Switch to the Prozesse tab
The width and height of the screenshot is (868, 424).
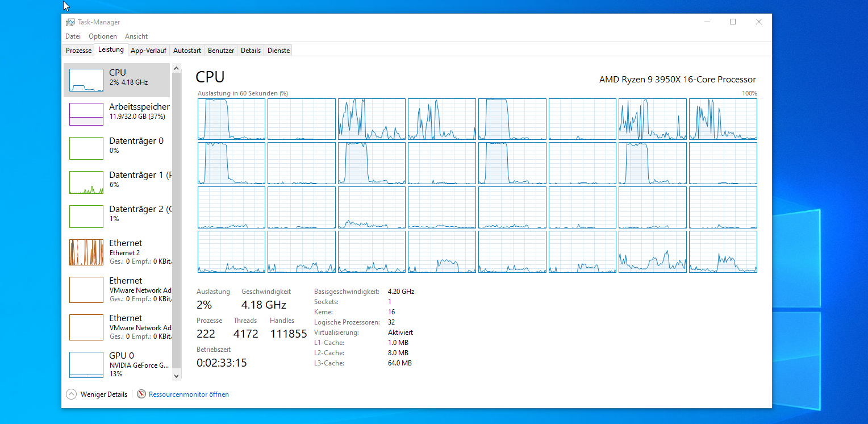tap(78, 51)
